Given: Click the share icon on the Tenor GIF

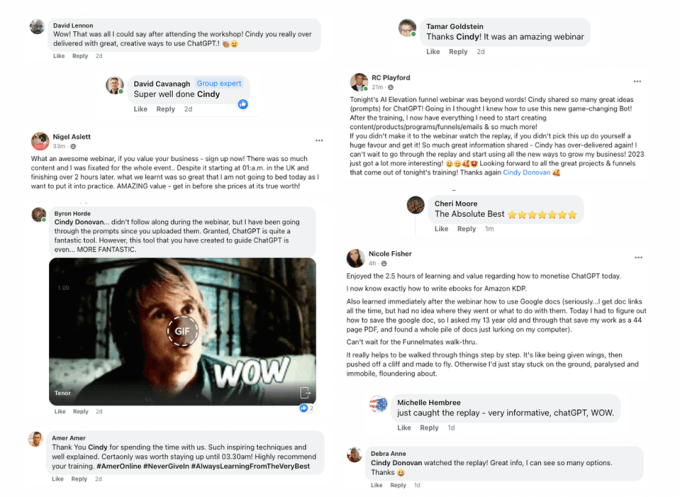Looking at the screenshot, I should (305, 393).
